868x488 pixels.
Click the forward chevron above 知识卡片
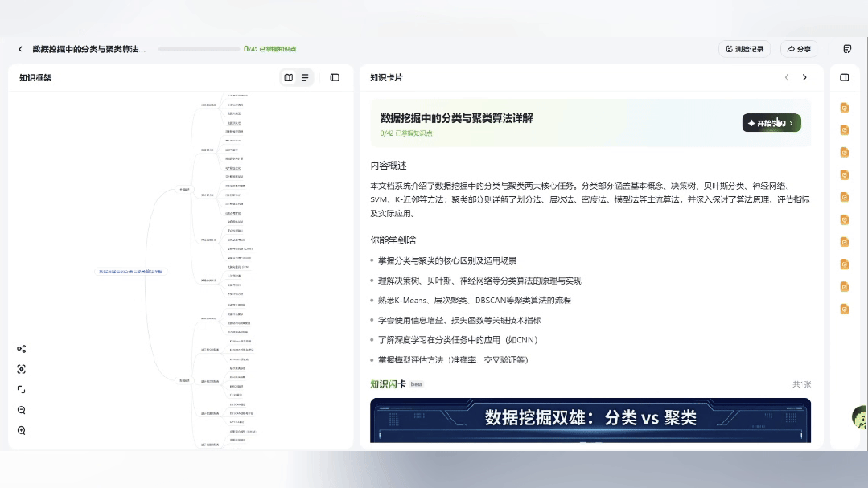point(804,77)
